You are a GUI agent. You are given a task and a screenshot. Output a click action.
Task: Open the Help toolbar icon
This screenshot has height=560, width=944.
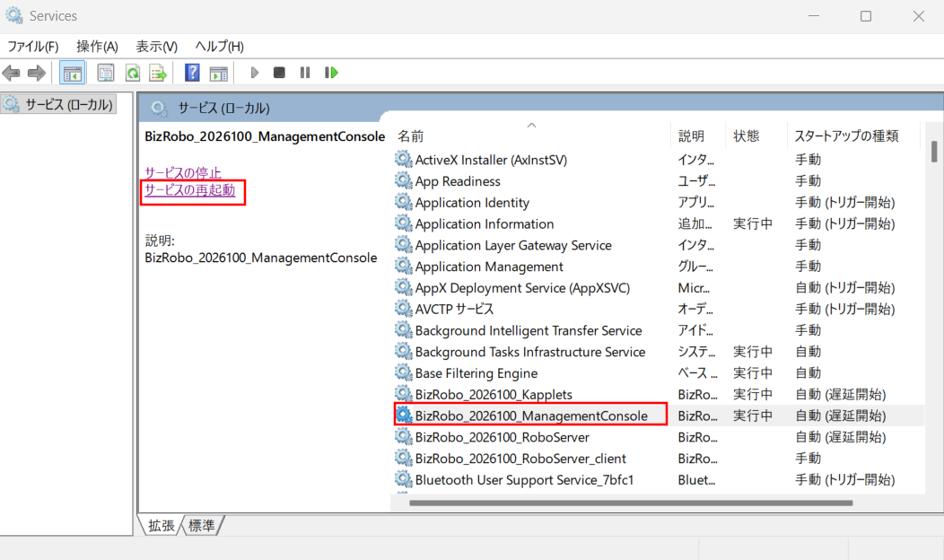pyautogui.click(x=192, y=73)
